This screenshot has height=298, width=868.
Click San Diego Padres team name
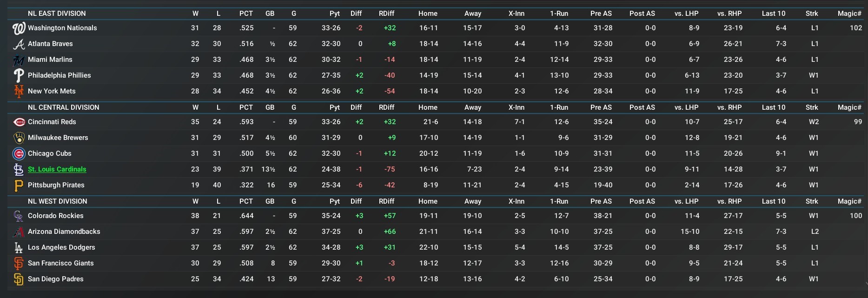(x=56, y=279)
